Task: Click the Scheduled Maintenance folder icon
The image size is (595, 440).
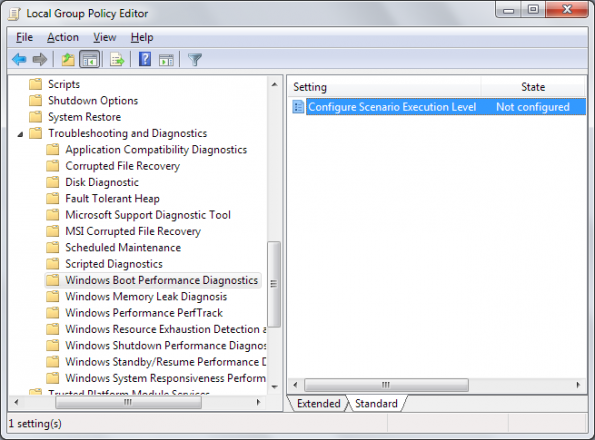Action: point(52,247)
